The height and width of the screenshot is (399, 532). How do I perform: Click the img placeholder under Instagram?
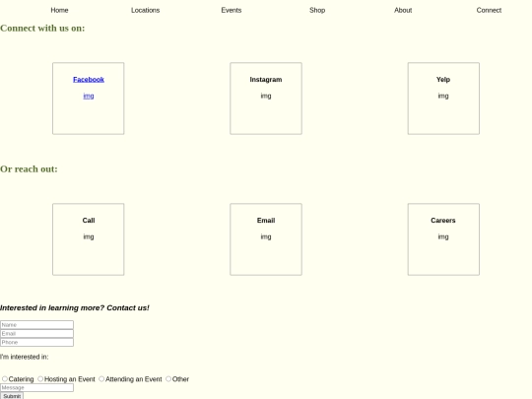(x=266, y=96)
